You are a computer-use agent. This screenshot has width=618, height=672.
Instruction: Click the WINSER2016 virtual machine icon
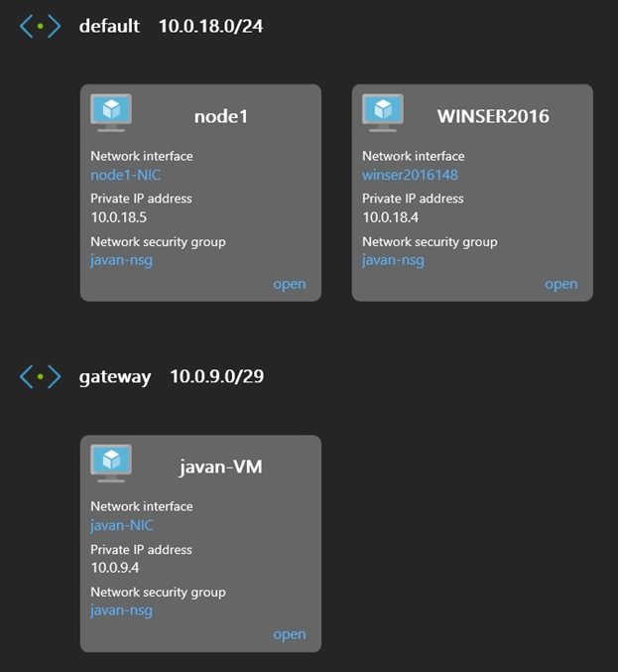point(383,112)
